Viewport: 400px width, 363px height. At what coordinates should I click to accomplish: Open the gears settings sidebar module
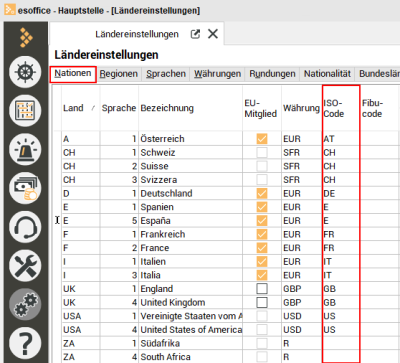point(25,304)
